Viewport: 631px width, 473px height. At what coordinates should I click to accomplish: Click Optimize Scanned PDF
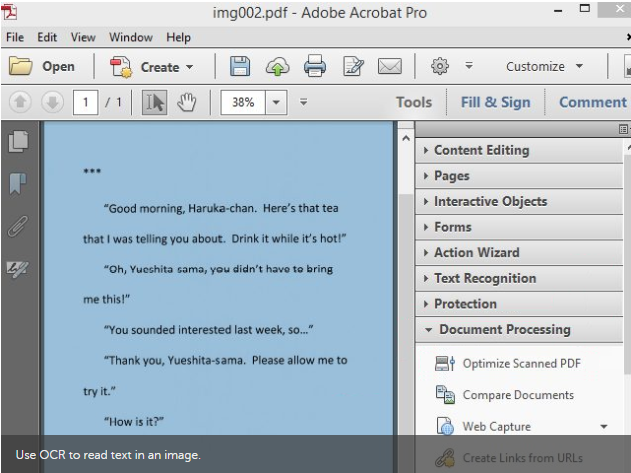522,364
